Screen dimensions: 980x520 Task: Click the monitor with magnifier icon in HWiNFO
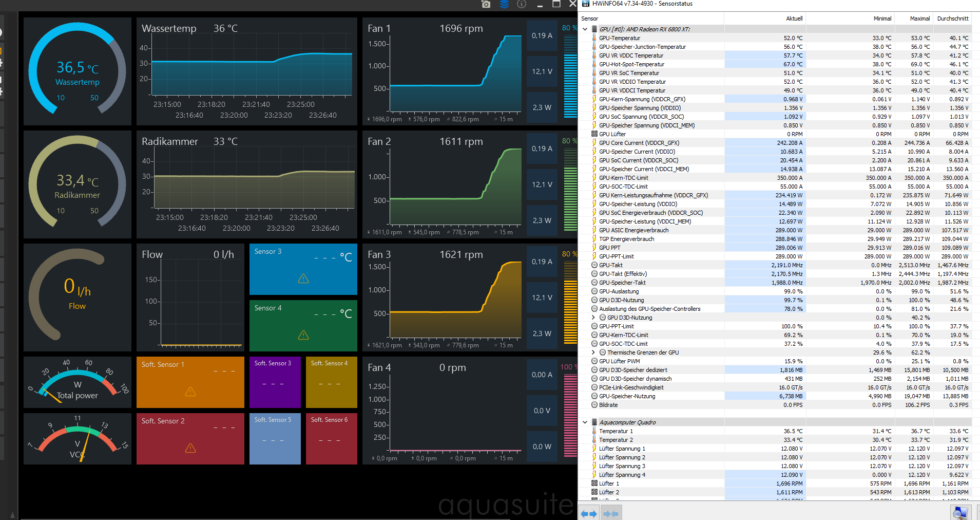(960, 512)
